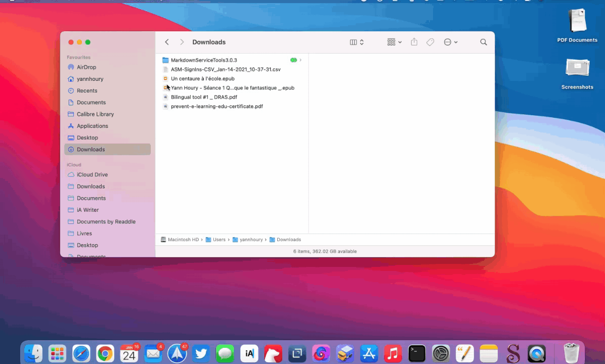Click the Edit Tags icon
The width and height of the screenshot is (605, 364).
(430, 42)
